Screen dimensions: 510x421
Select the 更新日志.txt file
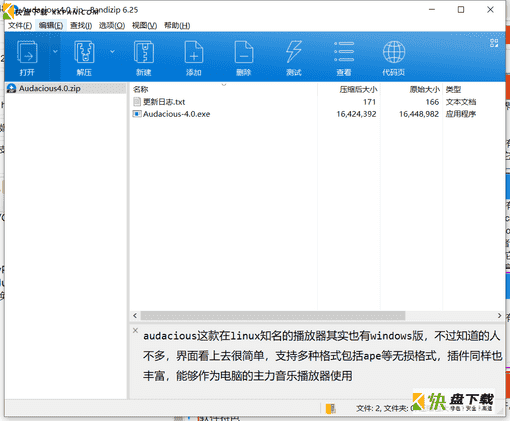point(164,102)
